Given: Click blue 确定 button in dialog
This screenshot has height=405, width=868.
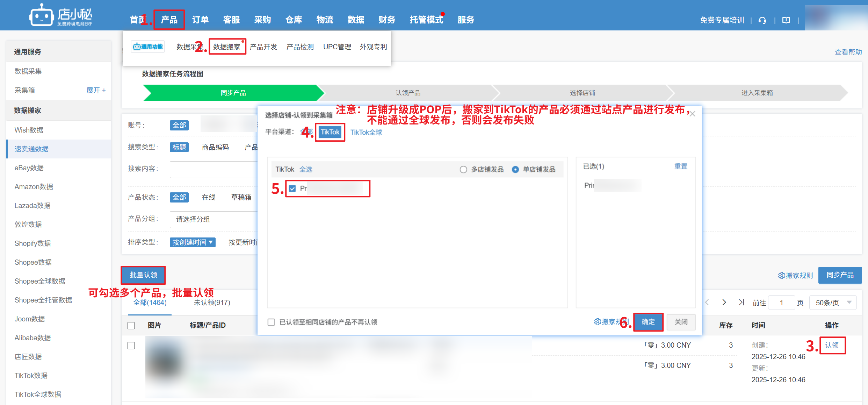Looking at the screenshot, I should tap(648, 322).
